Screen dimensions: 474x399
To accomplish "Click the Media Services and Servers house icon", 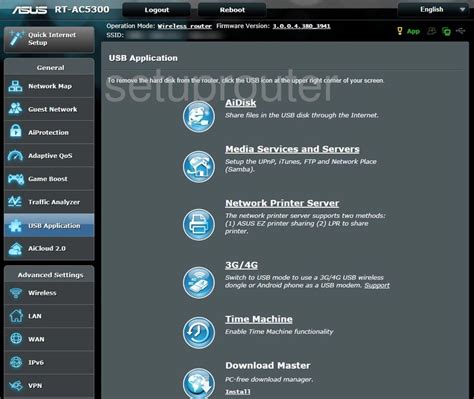I will [x=199, y=167].
